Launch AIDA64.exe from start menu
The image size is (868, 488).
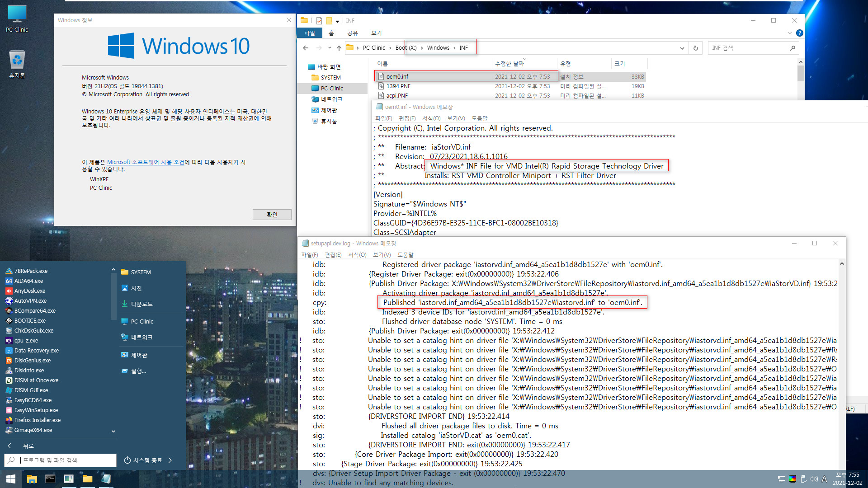[x=28, y=281]
